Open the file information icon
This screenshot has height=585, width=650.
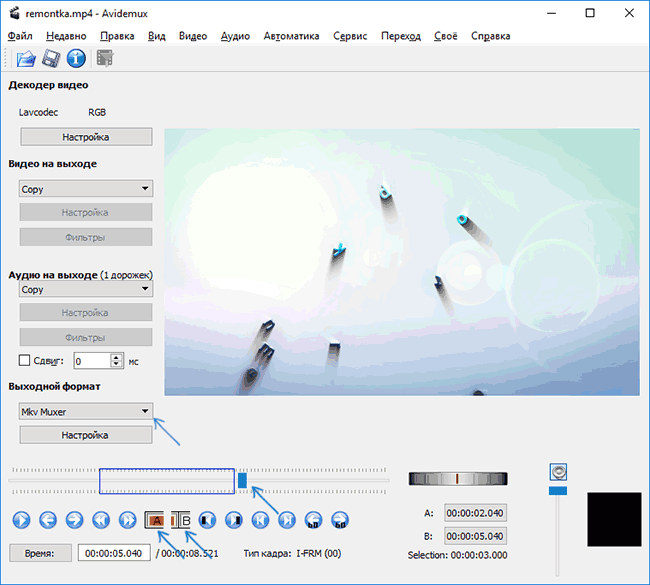pos(75,58)
